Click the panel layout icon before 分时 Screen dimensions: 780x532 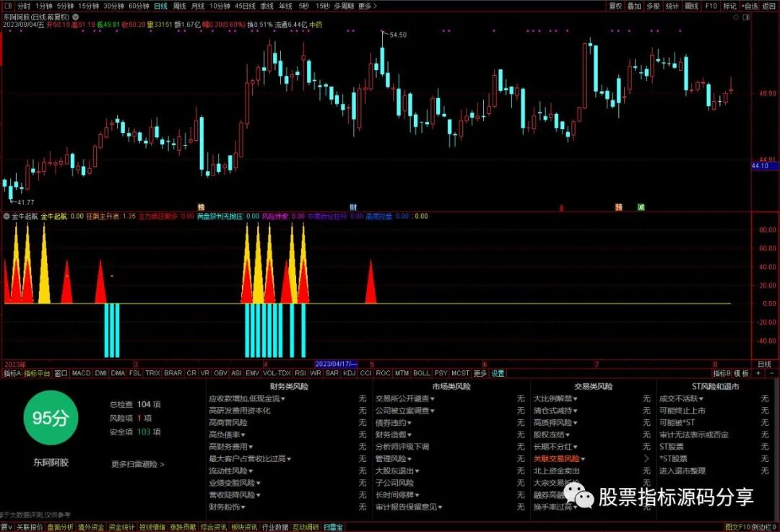(7, 6)
